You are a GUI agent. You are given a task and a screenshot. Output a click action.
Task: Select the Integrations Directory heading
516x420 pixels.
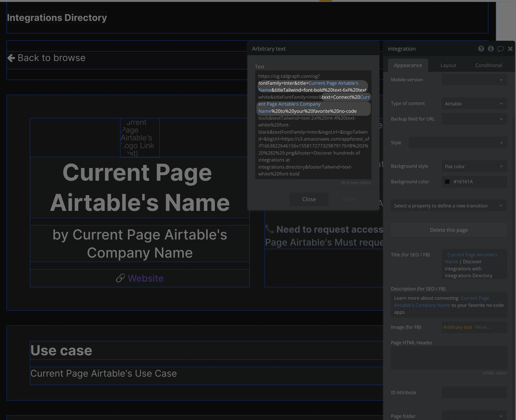point(57,18)
